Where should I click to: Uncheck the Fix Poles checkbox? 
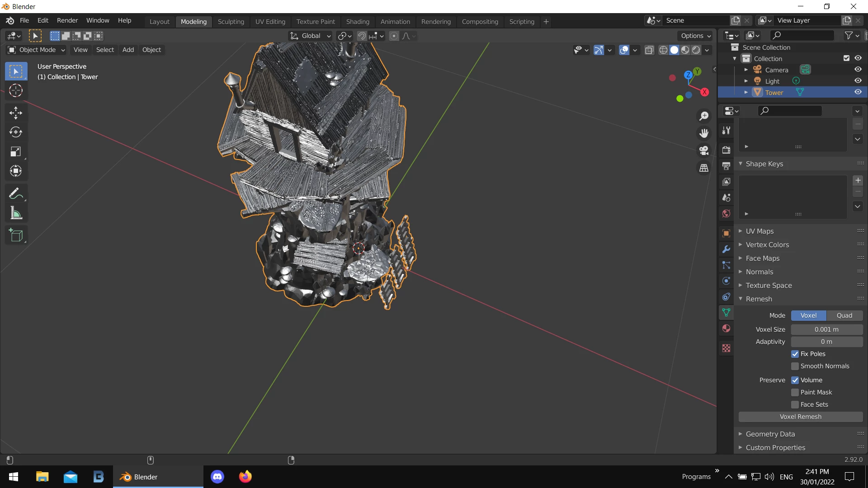(795, 354)
